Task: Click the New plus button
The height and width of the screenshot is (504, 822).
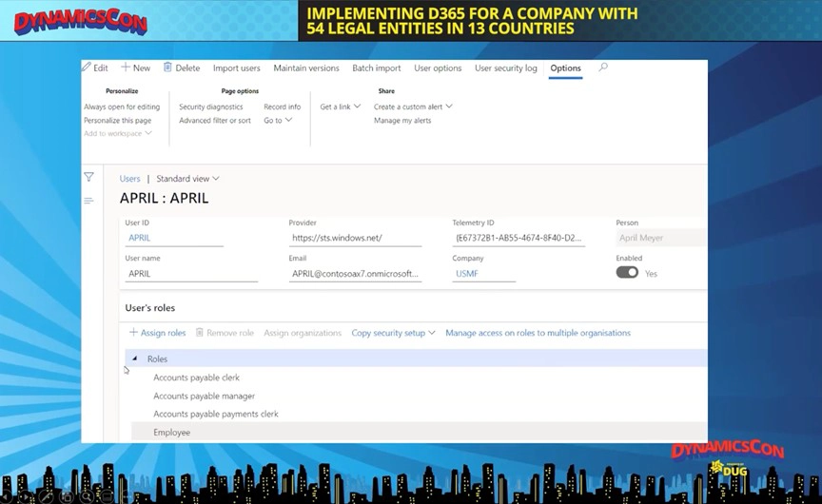Action: (x=136, y=68)
